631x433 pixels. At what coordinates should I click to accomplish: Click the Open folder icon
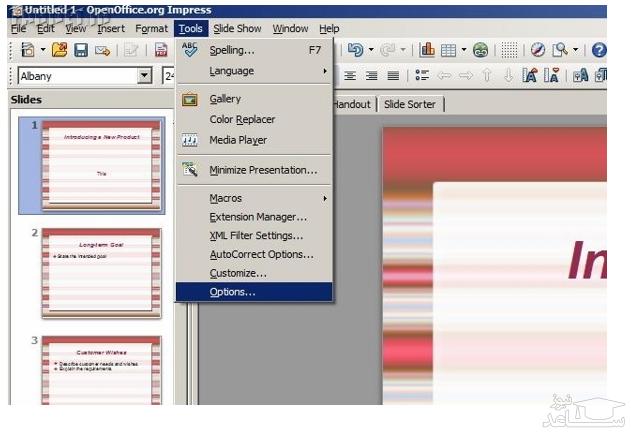(x=59, y=50)
